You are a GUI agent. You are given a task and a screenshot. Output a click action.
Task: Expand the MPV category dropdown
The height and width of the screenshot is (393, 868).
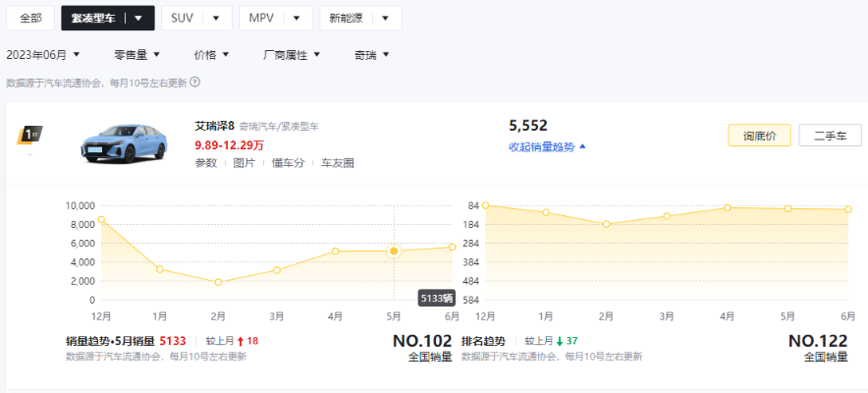point(275,18)
